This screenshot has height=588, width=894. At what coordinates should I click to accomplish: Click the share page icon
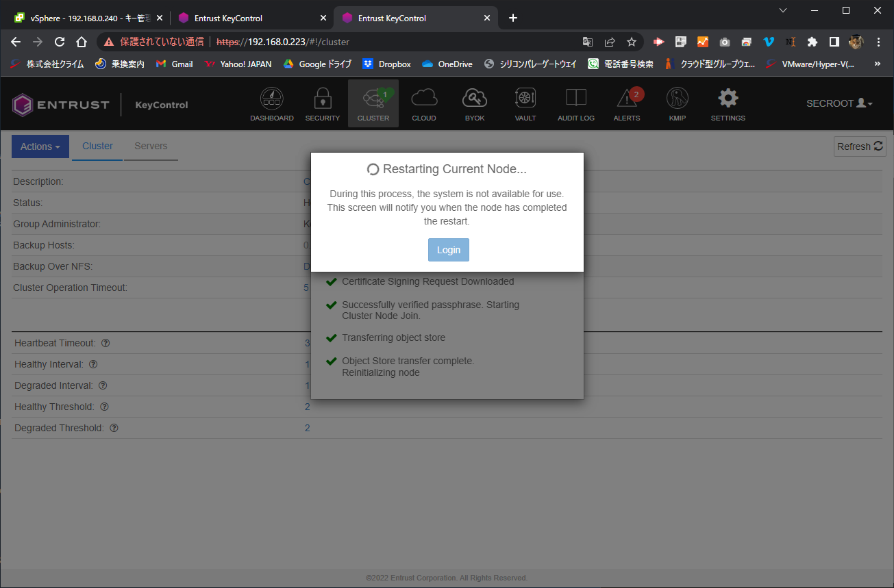610,42
